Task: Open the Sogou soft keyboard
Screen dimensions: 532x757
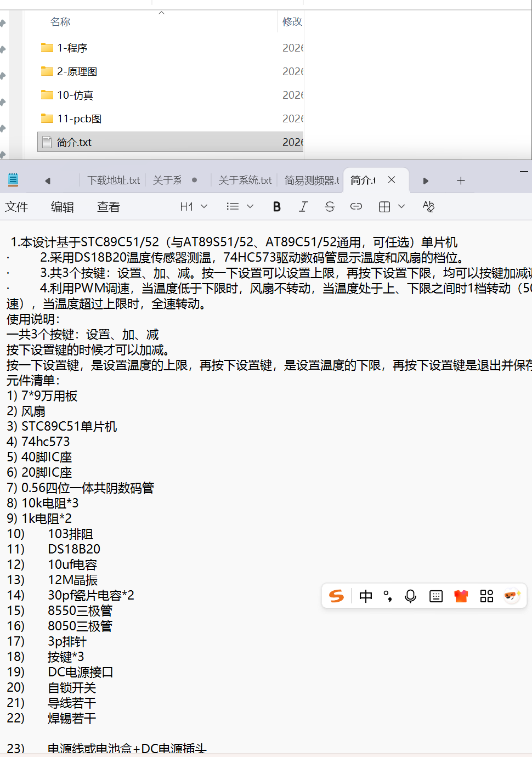Action: (x=436, y=596)
